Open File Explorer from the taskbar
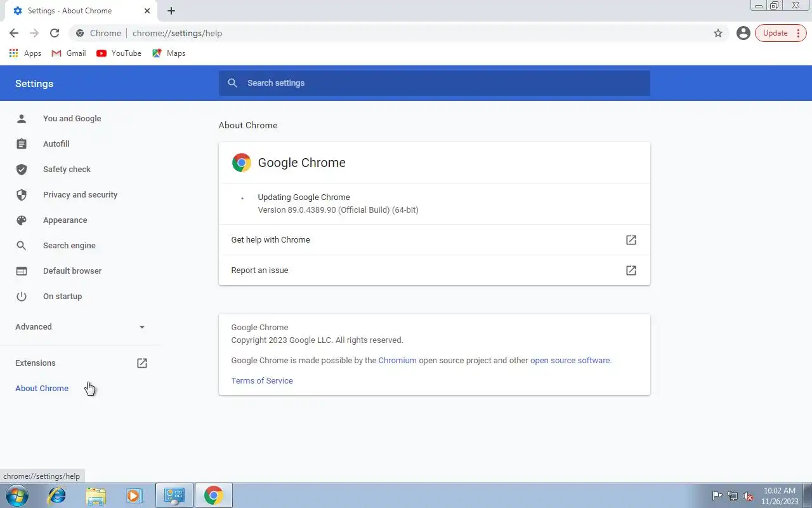 96,495
